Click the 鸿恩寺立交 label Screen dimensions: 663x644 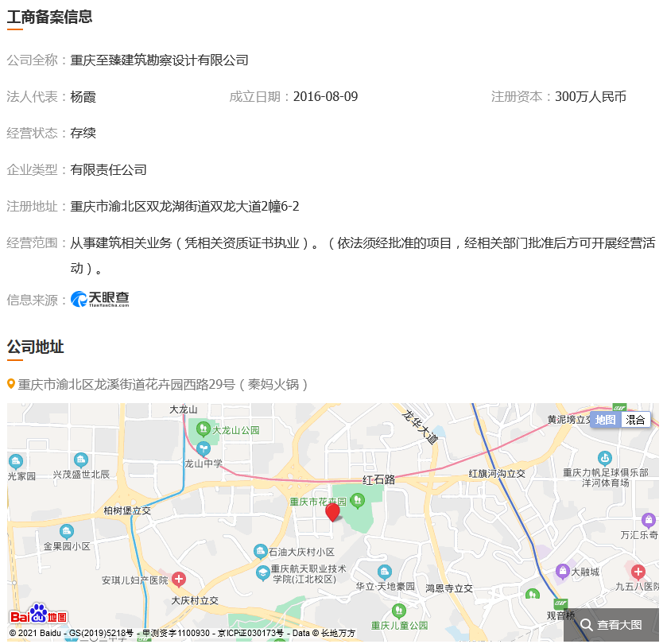pyautogui.click(x=449, y=588)
